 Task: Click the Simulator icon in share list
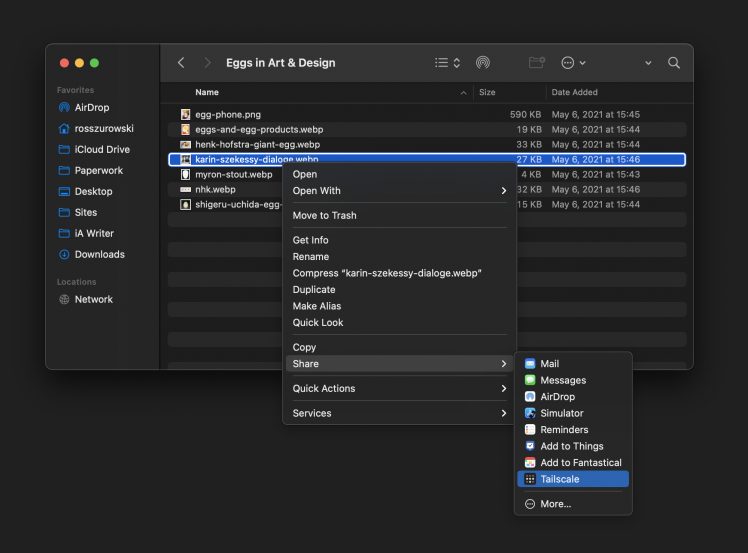[530, 413]
